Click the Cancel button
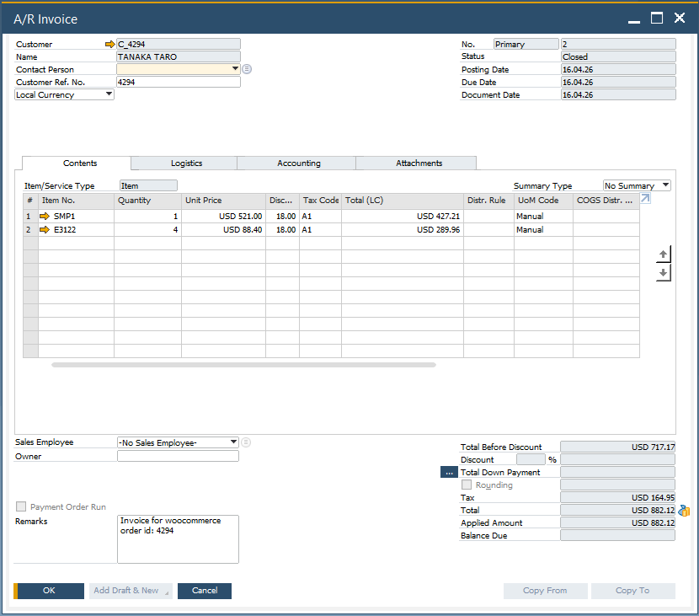 coord(205,591)
